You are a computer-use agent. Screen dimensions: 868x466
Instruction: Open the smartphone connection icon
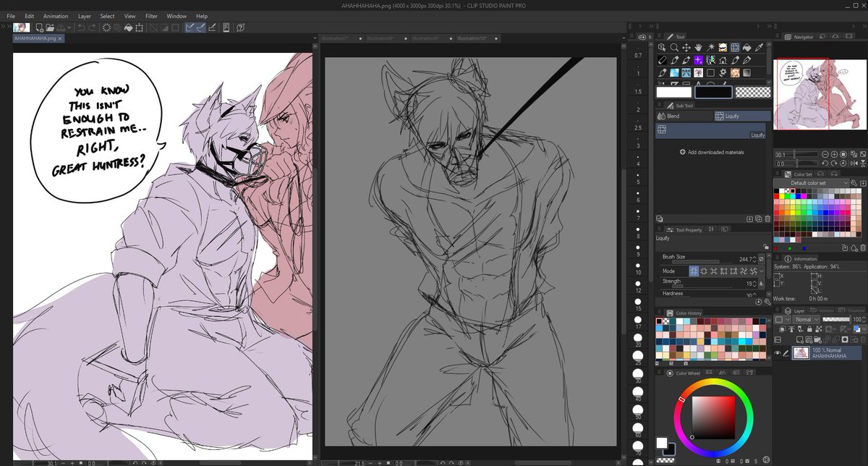[x=226, y=27]
